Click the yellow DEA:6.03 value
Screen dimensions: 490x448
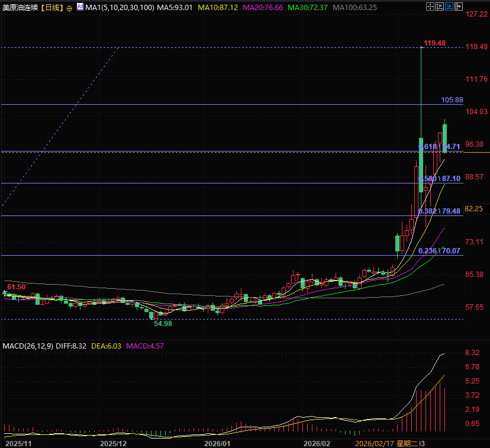tap(106, 346)
